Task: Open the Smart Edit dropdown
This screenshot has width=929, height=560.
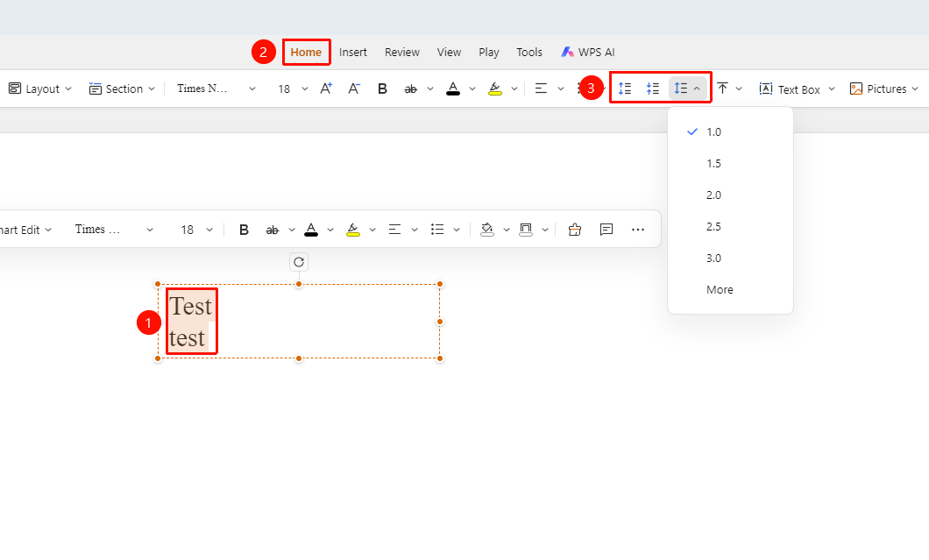Action: pyautogui.click(x=25, y=230)
